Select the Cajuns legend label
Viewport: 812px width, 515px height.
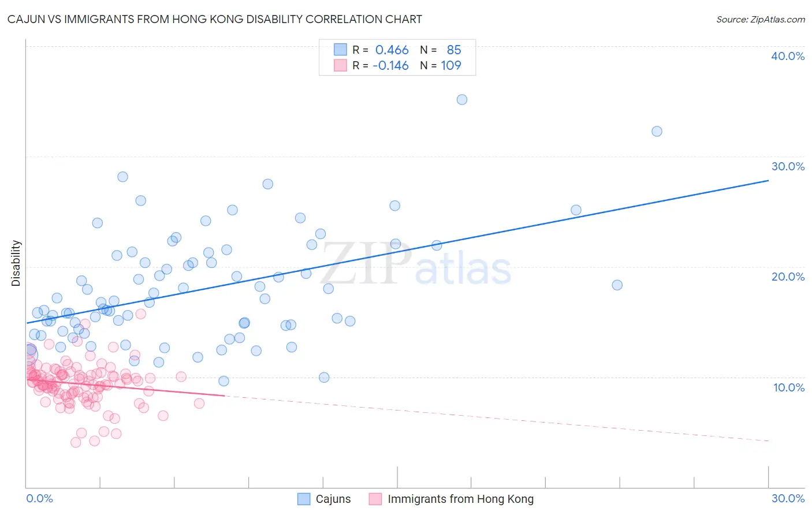[x=333, y=499]
